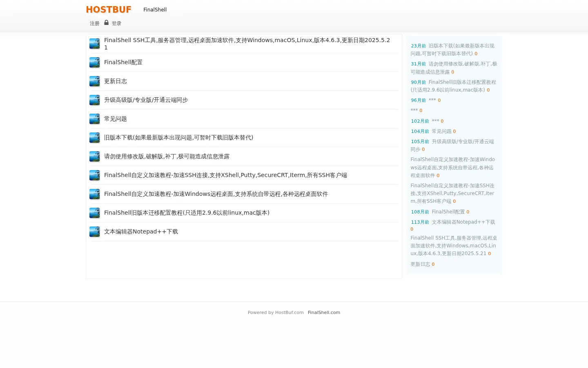Open 旧版本下载 topic in main list
This screenshot has width=588, height=368.
tap(179, 137)
